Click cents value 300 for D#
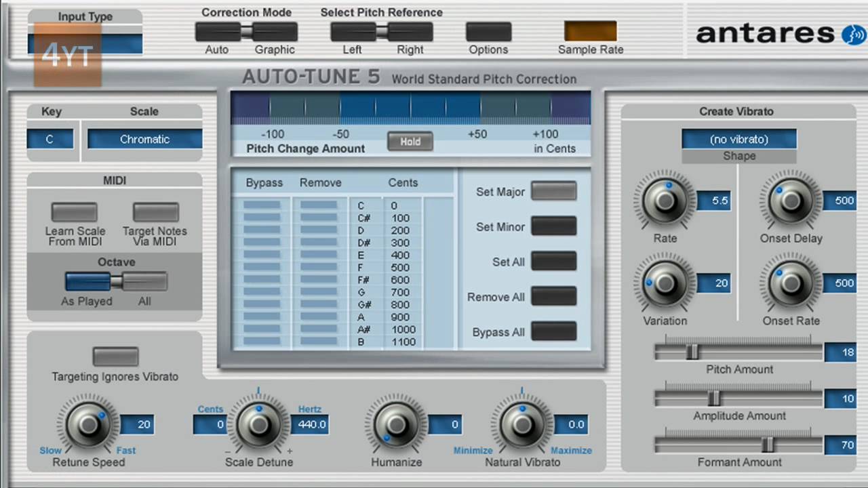The width and height of the screenshot is (868, 488). pos(400,243)
